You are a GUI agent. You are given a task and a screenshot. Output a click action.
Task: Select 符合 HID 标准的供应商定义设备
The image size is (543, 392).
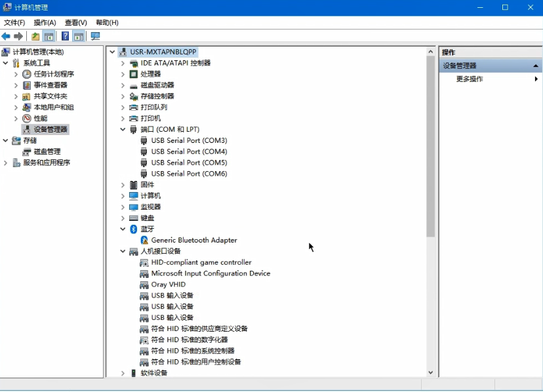pos(199,328)
